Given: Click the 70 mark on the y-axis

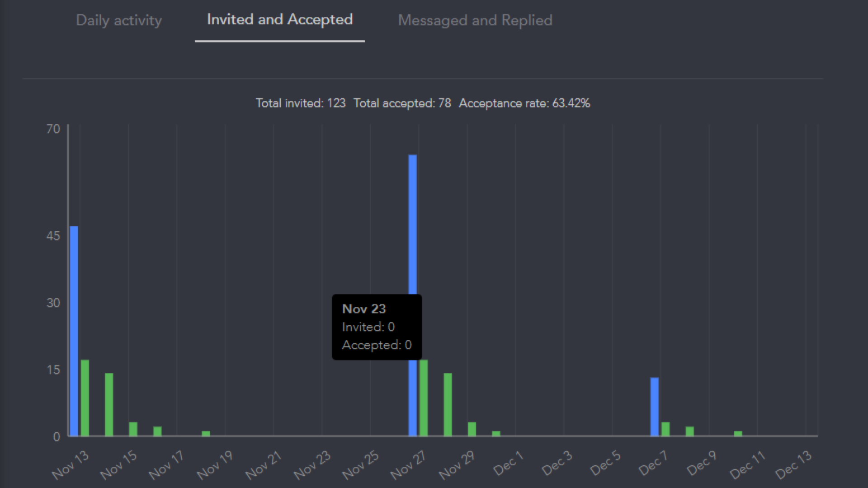Looking at the screenshot, I should [x=53, y=129].
